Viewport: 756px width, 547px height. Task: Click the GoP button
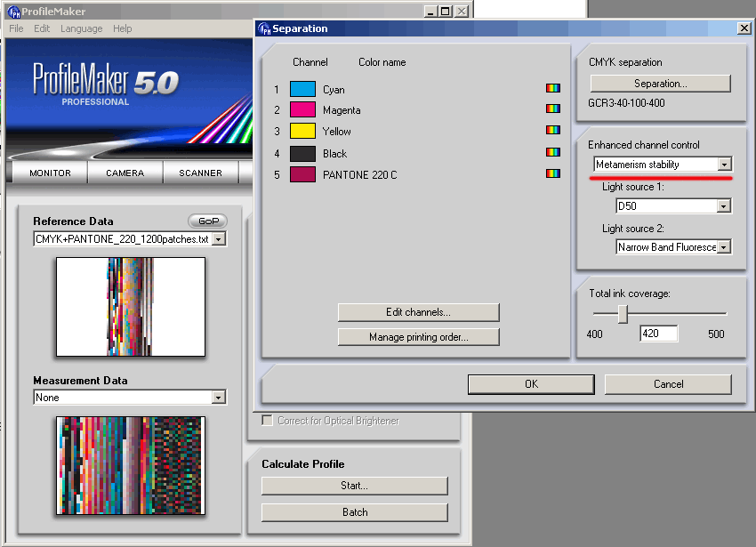[208, 221]
